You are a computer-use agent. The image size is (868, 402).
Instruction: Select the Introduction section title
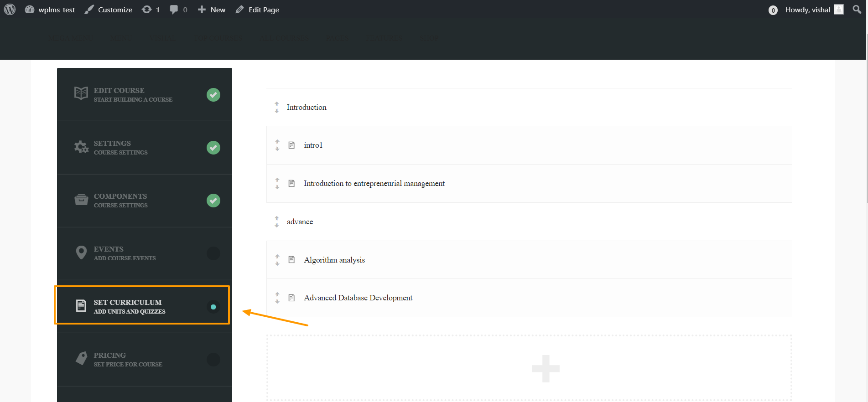(307, 107)
